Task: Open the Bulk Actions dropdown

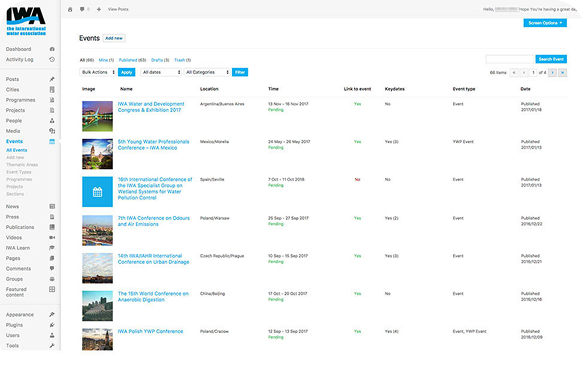Action: pyautogui.click(x=98, y=72)
